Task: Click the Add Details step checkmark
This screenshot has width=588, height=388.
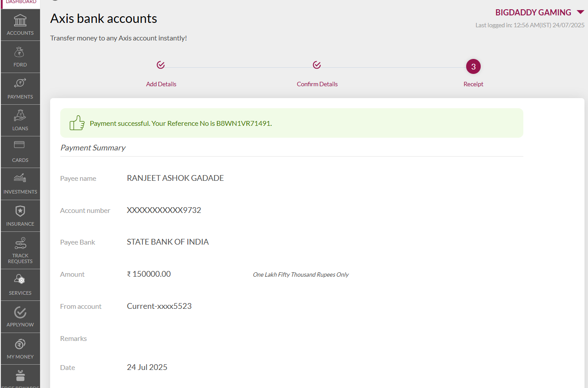Action: click(161, 65)
